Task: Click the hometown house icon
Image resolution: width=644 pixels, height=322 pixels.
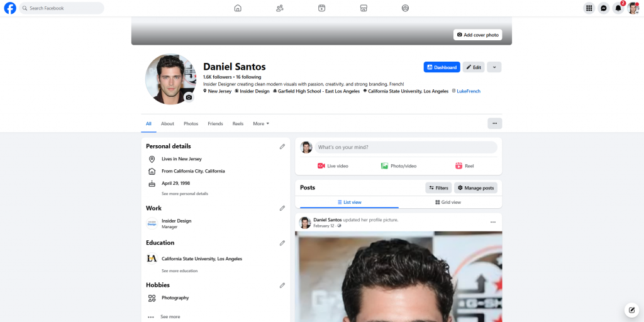Action: coord(152,171)
